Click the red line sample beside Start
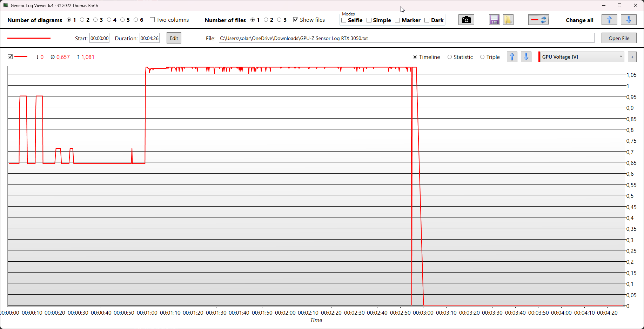This screenshot has height=329, width=644. click(x=29, y=38)
